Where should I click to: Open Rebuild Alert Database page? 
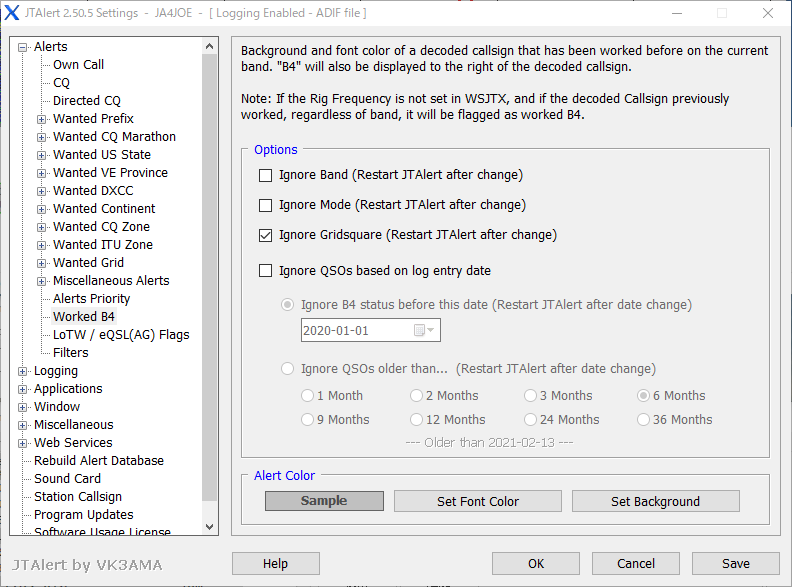pos(99,461)
